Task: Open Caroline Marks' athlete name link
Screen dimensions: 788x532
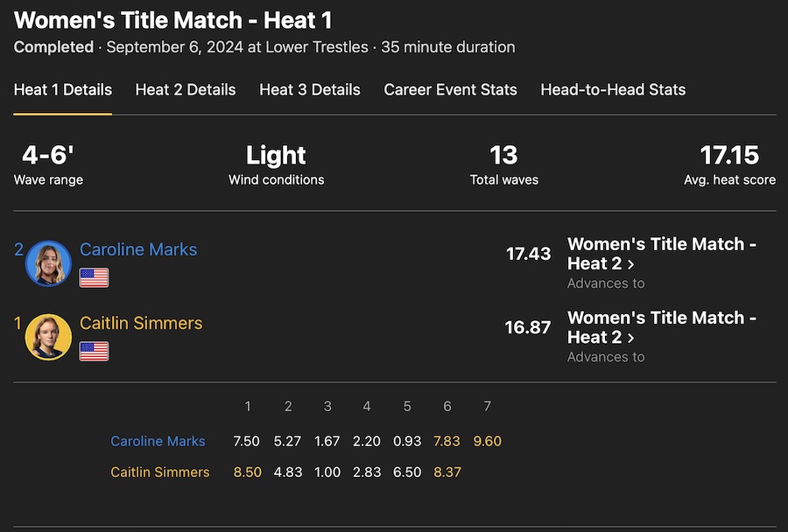Action: (138, 249)
